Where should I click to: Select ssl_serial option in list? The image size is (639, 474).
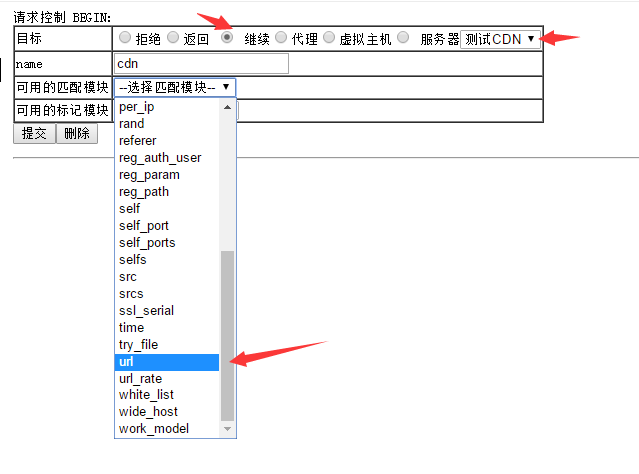[x=167, y=310]
